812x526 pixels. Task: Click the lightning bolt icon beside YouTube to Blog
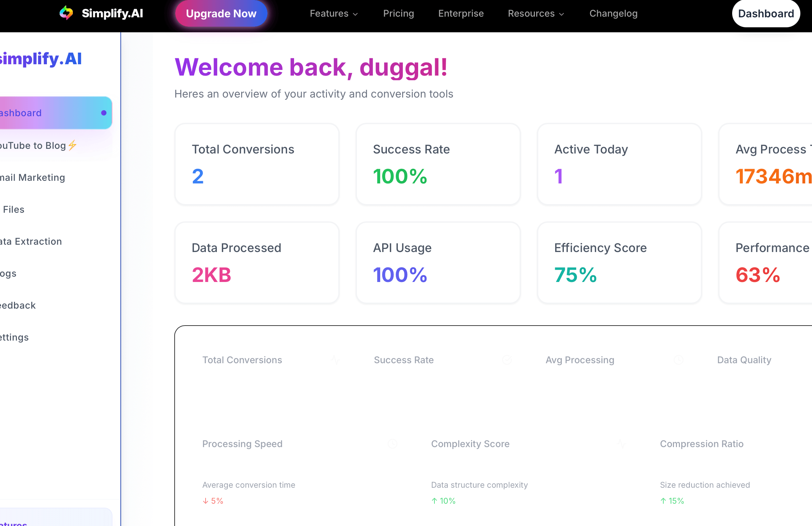(x=72, y=145)
